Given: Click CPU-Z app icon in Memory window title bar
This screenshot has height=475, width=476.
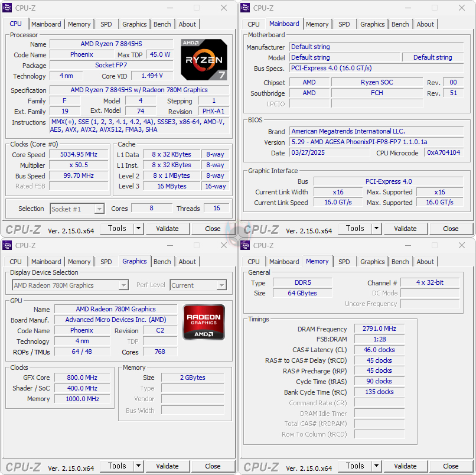Looking at the screenshot, I should 245,245.
